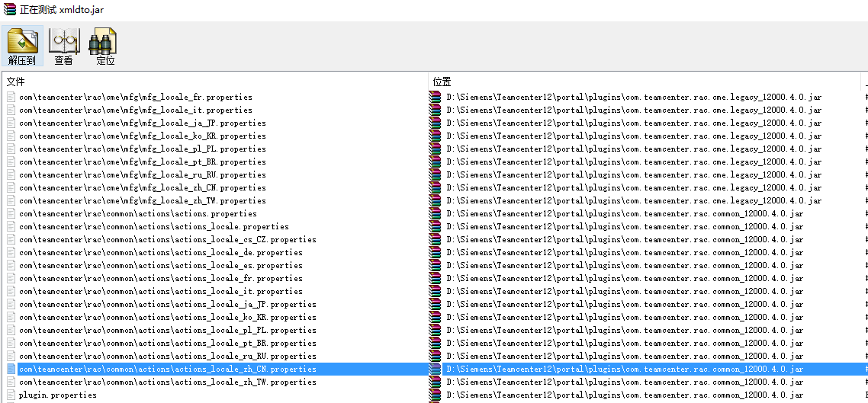Select file icon of actions_locale_es.properties
The height and width of the screenshot is (403, 868).
11,265
